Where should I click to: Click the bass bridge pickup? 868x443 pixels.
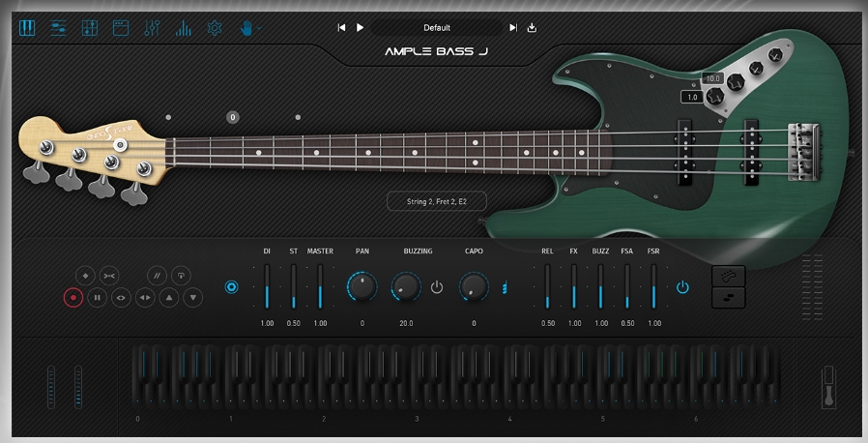751,152
